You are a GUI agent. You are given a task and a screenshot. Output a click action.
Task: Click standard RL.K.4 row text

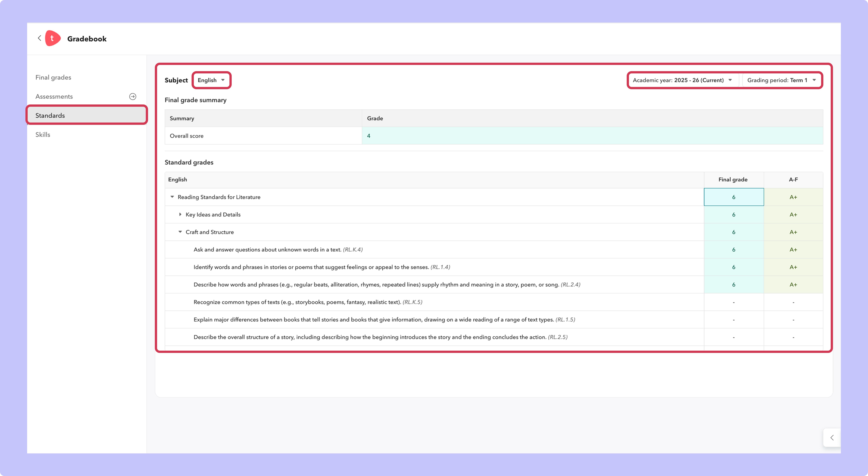pos(278,249)
